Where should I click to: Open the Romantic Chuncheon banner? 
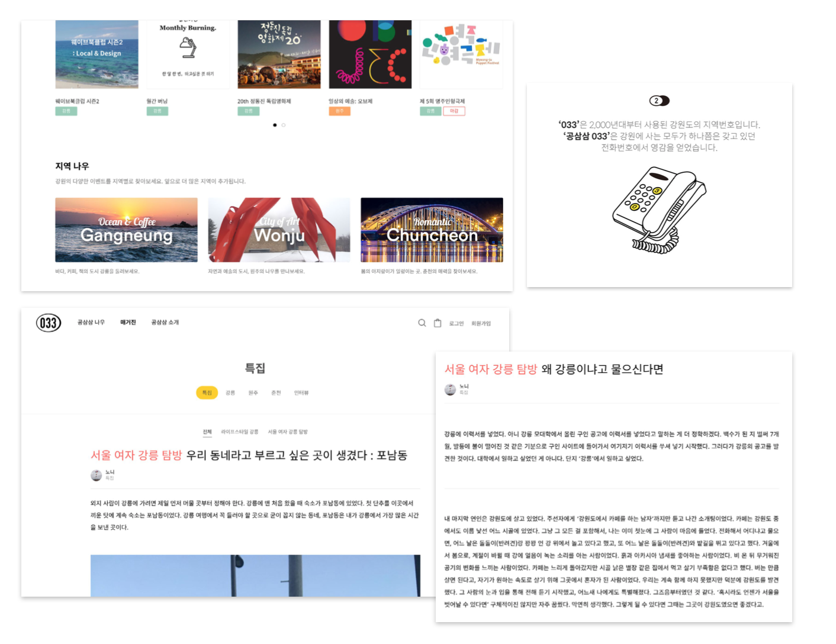(432, 230)
